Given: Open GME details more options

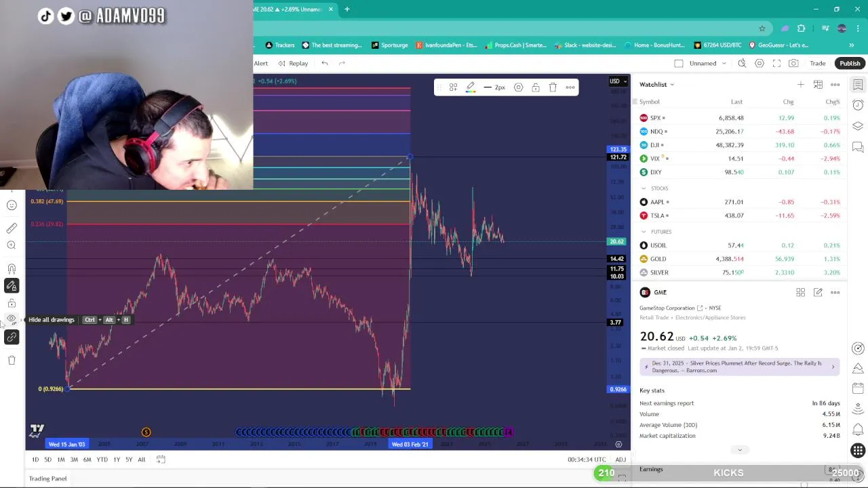Looking at the screenshot, I should [835, 292].
